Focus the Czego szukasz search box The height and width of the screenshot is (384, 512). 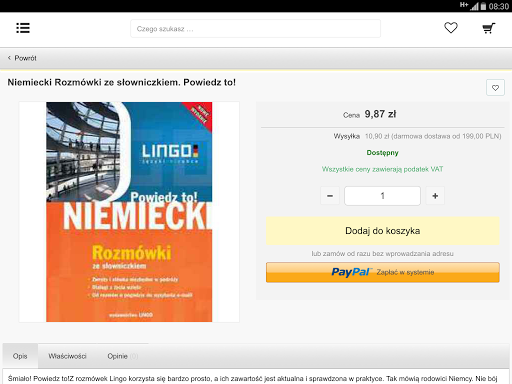tap(255, 29)
